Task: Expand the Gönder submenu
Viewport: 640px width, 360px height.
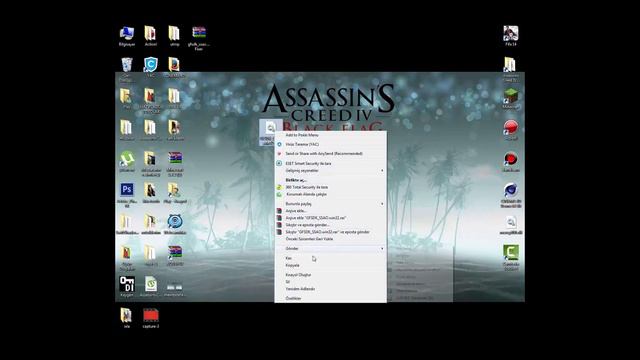Action: pyautogui.click(x=330, y=249)
